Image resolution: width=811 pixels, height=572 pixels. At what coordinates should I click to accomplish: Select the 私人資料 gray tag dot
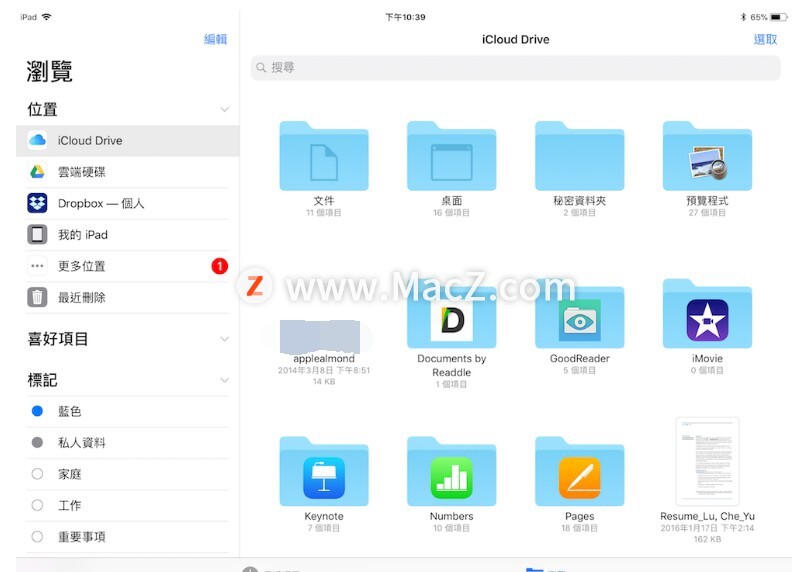37,443
